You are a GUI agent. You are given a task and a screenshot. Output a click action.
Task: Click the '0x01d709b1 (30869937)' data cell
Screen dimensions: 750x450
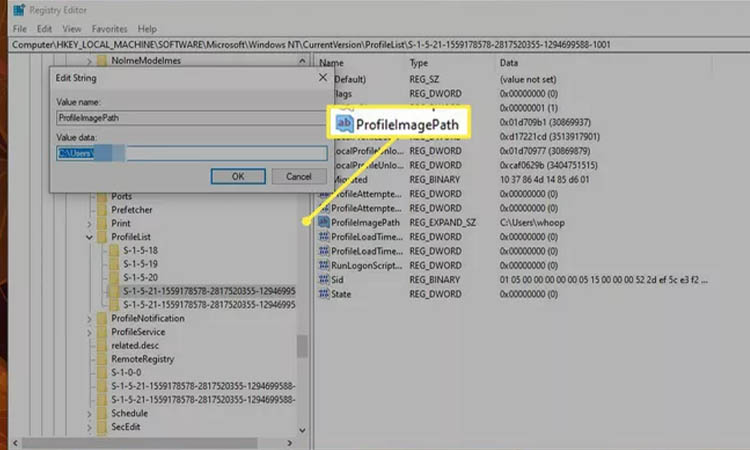coord(545,122)
